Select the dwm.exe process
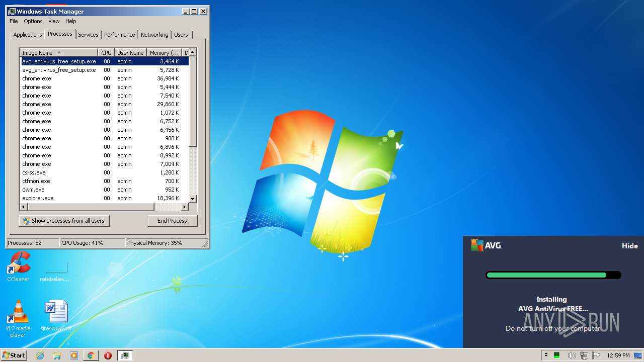 105,190
